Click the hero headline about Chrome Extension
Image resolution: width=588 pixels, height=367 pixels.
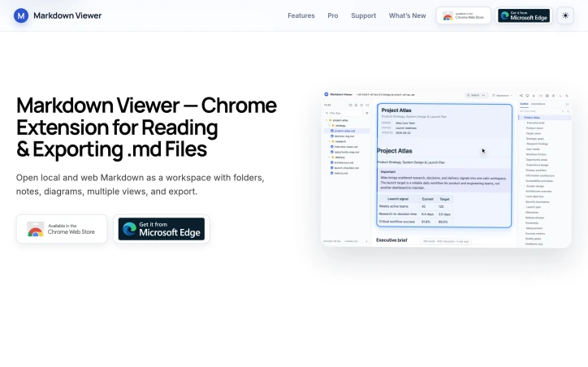tap(147, 127)
